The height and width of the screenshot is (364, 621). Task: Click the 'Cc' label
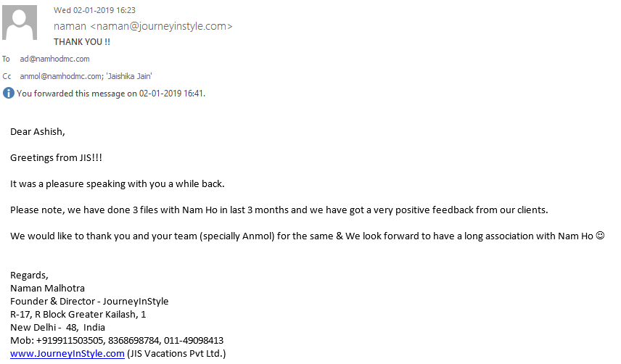click(x=7, y=76)
